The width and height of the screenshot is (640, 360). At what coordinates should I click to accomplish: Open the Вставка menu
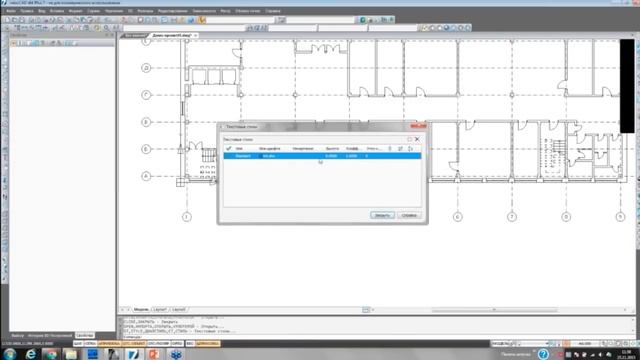point(57,11)
